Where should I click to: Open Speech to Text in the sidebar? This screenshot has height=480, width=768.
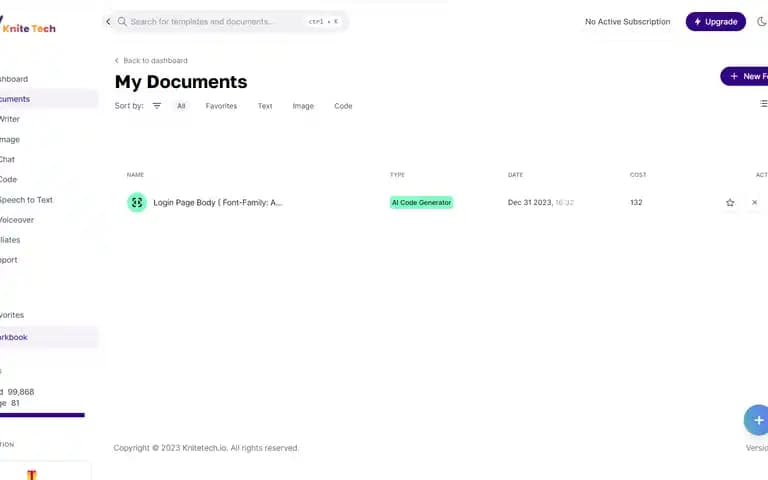click(26, 200)
